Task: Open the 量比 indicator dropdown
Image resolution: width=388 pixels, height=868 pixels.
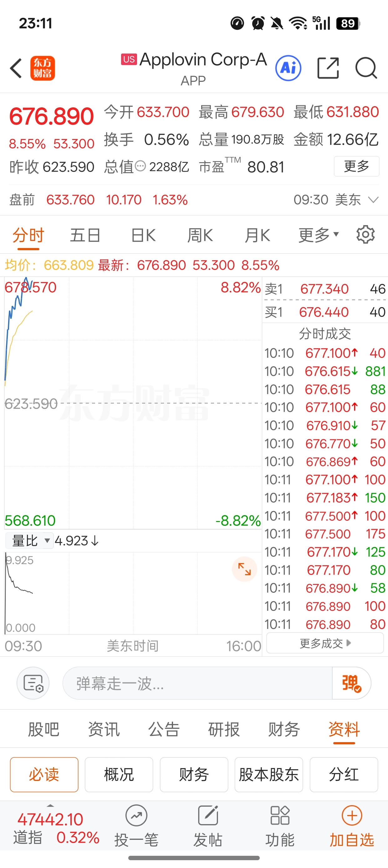Action: [30, 541]
